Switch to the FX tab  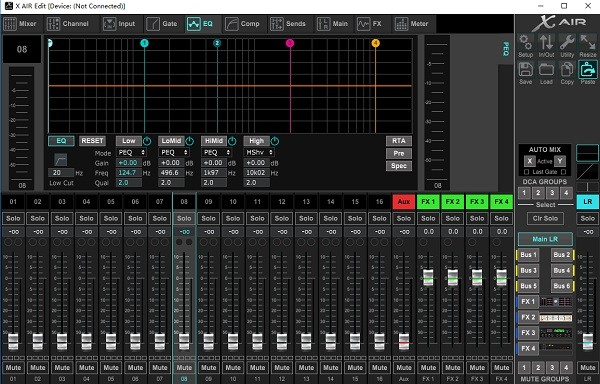370,24
